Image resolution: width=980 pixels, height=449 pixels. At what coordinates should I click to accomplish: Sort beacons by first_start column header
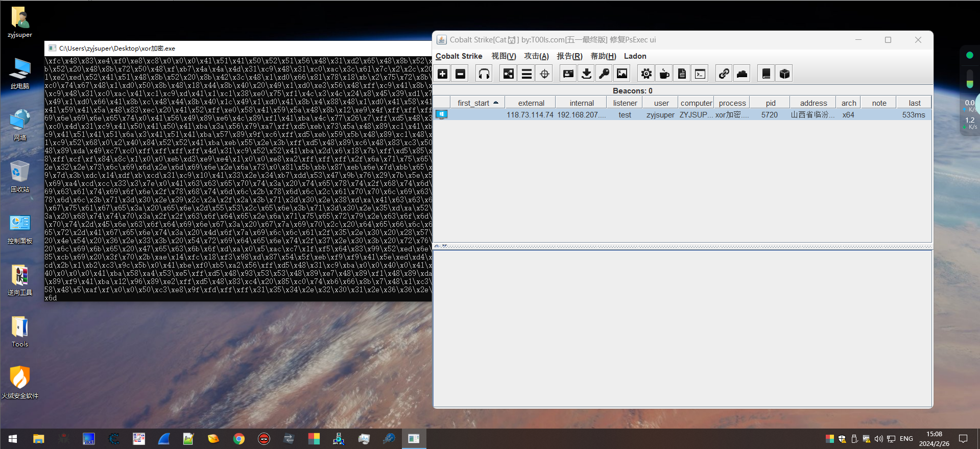pyautogui.click(x=477, y=103)
